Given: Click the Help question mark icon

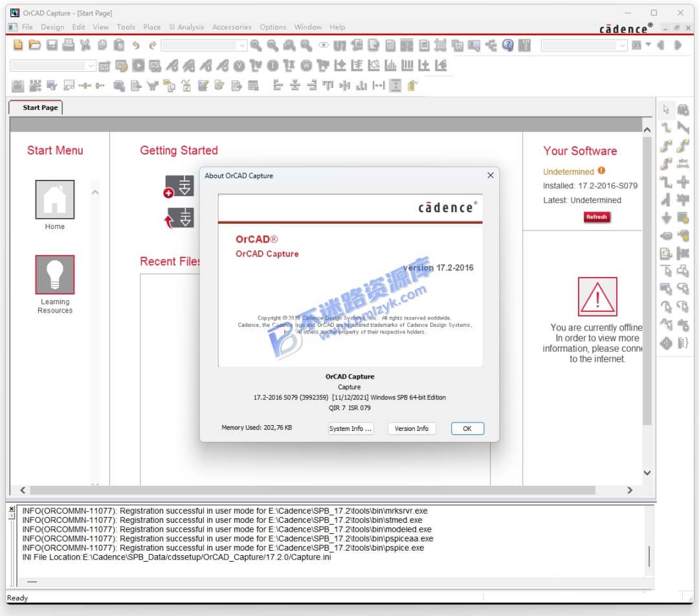Looking at the screenshot, I should (508, 45).
